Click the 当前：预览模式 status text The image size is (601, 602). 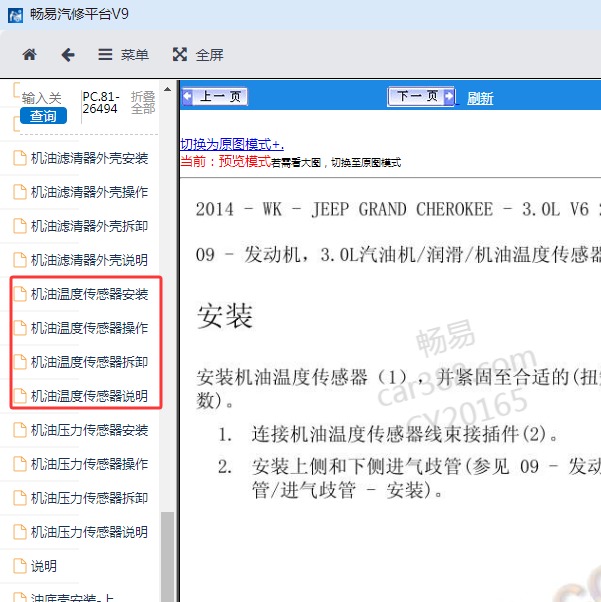[225, 161]
